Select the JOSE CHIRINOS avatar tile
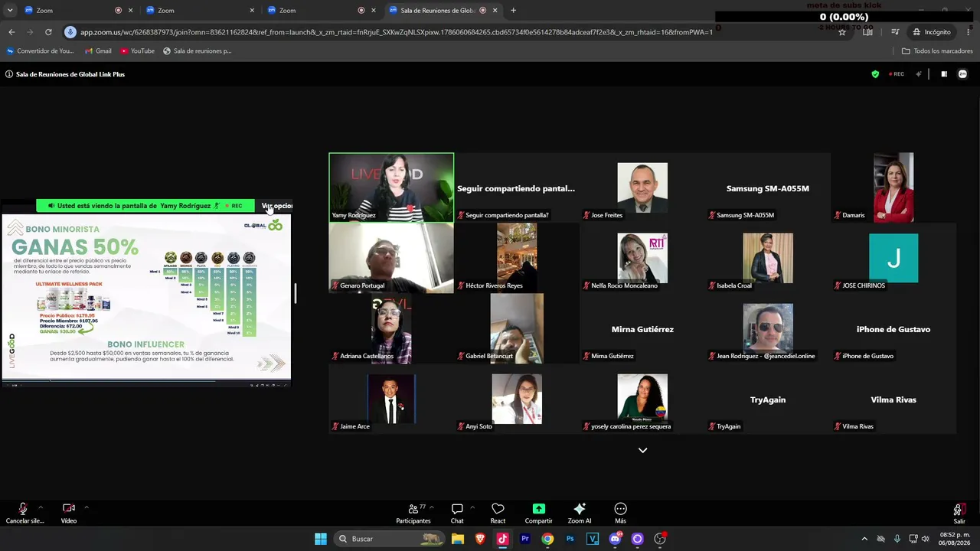The width and height of the screenshot is (980, 551). [x=893, y=258]
